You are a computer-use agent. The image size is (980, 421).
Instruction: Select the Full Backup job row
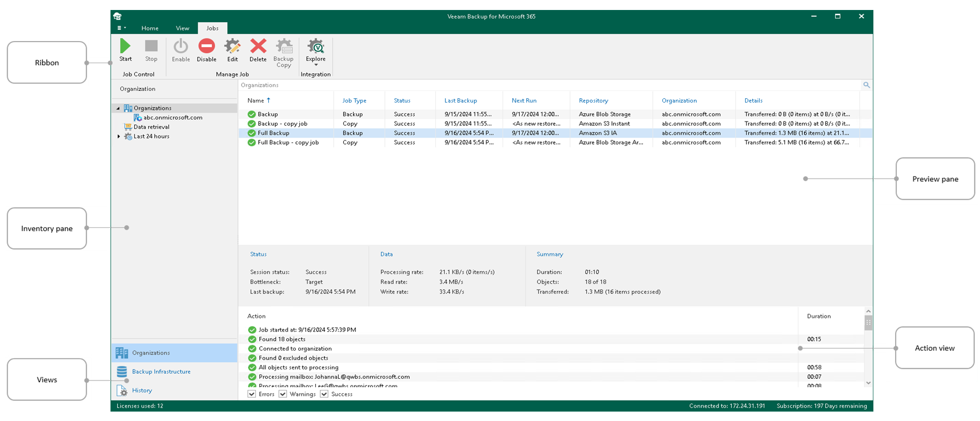[x=555, y=133]
